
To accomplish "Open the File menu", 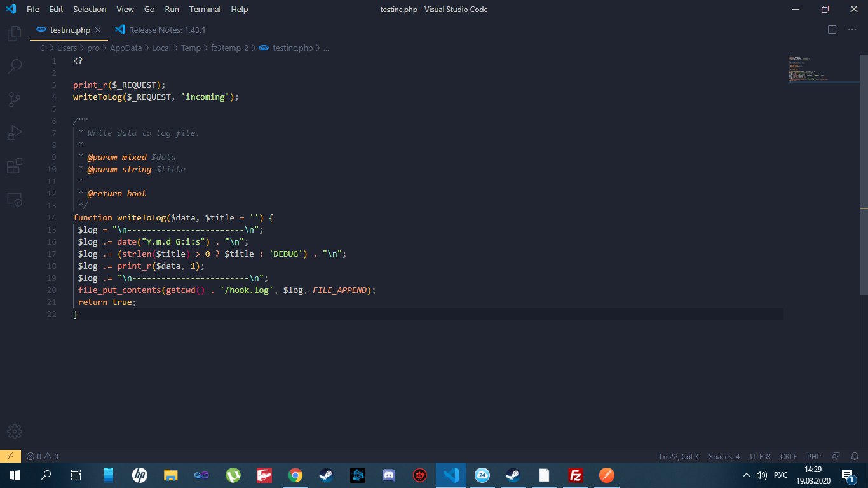I will click(33, 10).
